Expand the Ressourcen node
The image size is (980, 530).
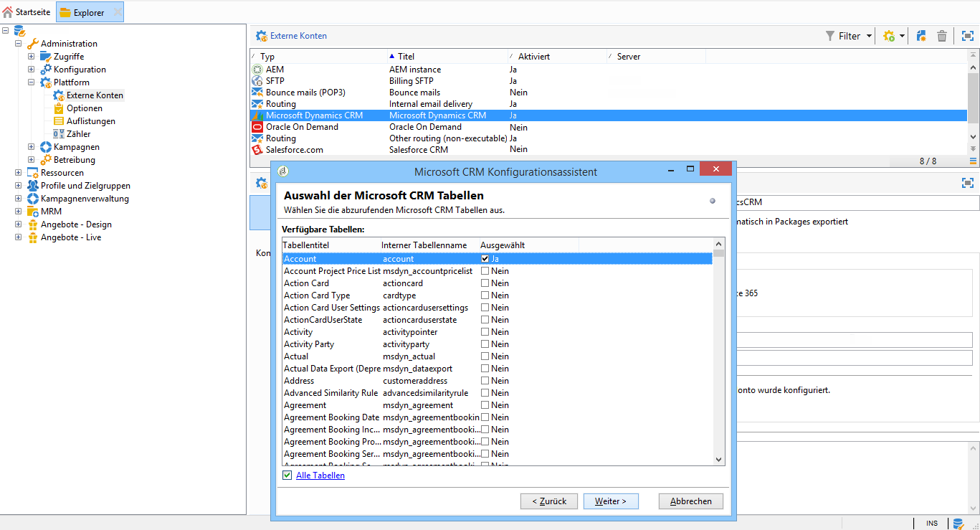tap(19, 173)
